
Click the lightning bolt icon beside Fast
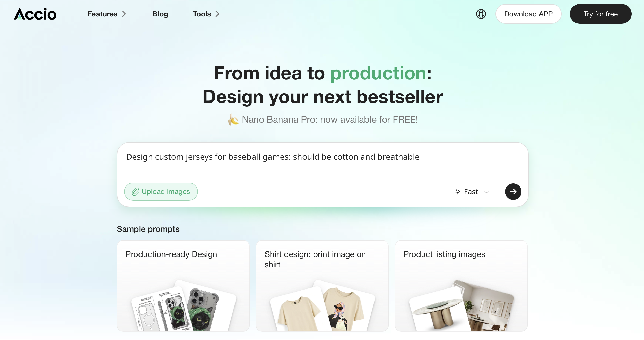(458, 192)
